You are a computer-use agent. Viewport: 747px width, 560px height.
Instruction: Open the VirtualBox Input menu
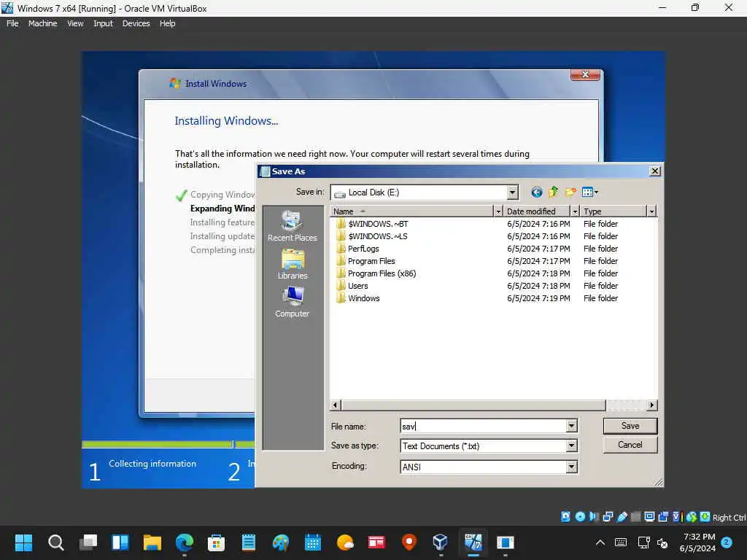[x=103, y=23]
